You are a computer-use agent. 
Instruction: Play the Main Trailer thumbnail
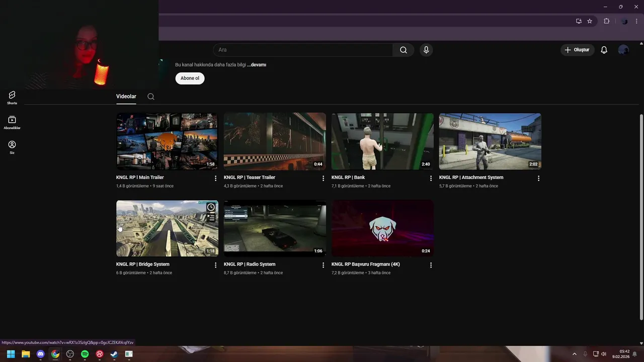[167, 141]
